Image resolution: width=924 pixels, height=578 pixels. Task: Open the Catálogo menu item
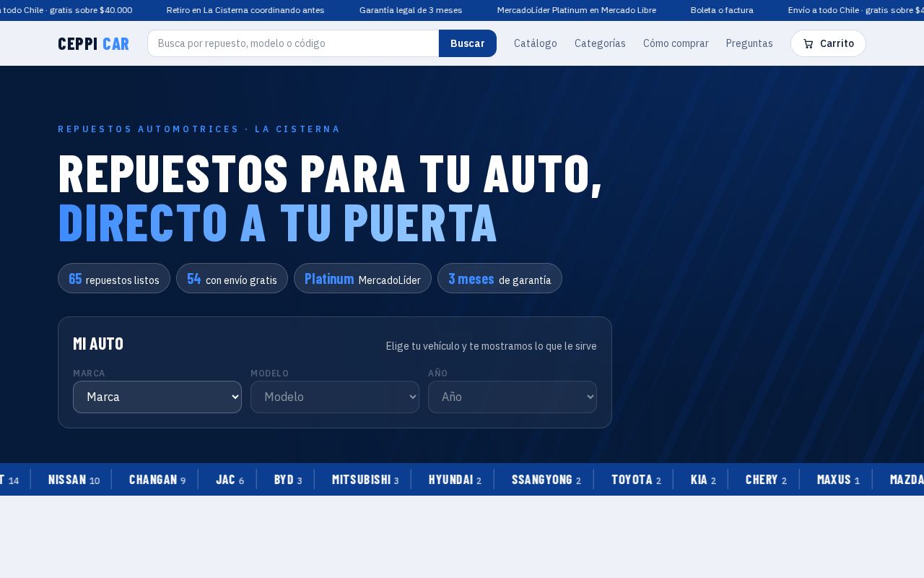coord(536,43)
